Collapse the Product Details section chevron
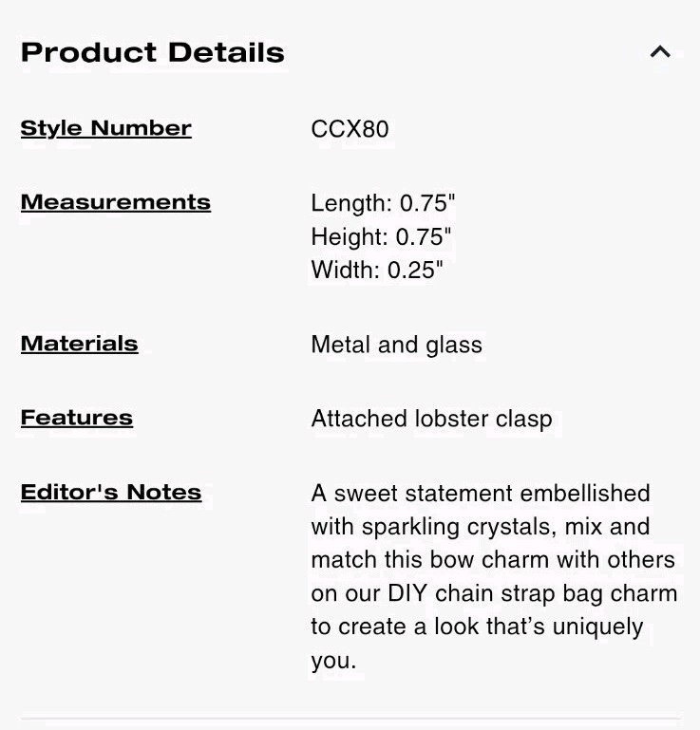This screenshot has width=700, height=730. 660,51
